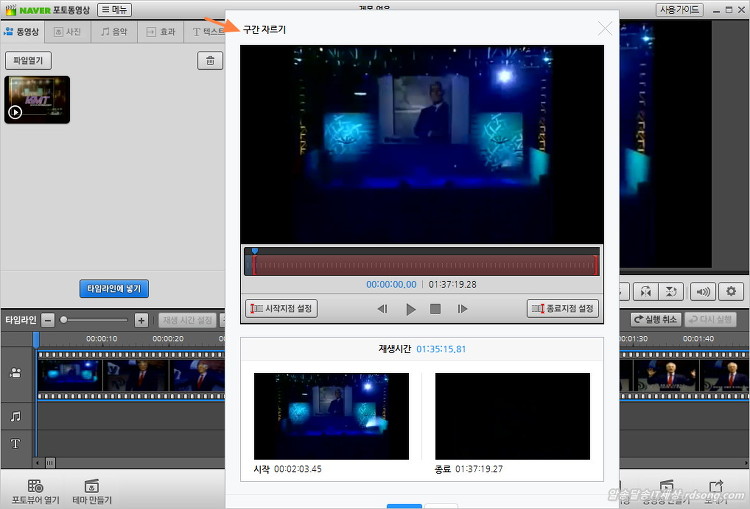
Task: Click 포토뷰어 열기 at bottom
Action: coord(35,491)
